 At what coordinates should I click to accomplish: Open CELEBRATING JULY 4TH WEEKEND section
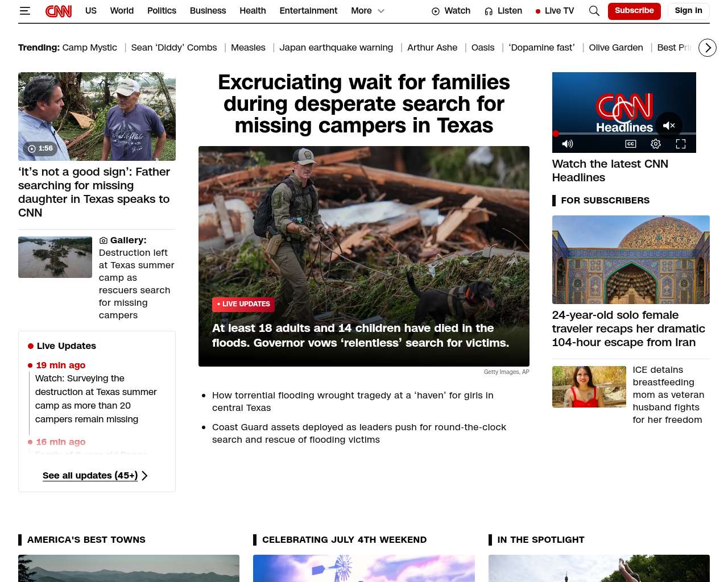(345, 540)
